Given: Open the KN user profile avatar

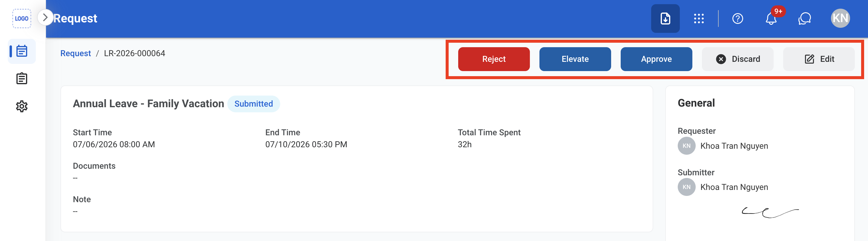Looking at the screenshot, I should [840, 18].
